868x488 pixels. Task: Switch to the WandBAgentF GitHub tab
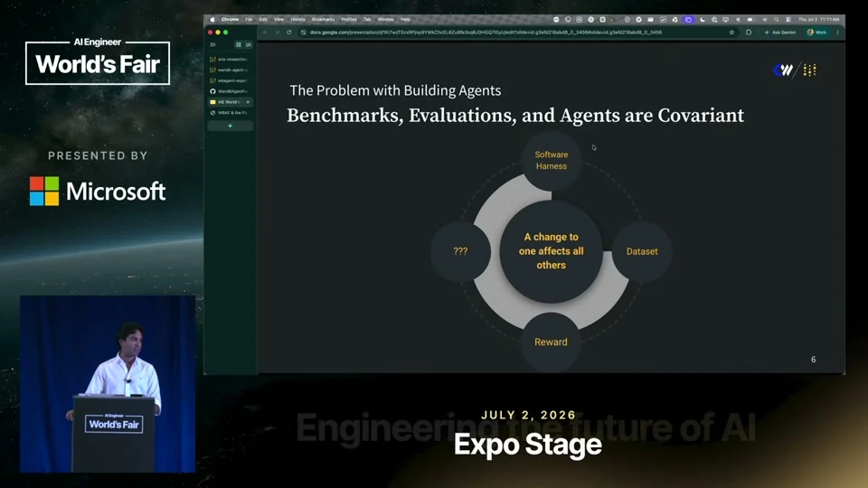click(230, 91)
